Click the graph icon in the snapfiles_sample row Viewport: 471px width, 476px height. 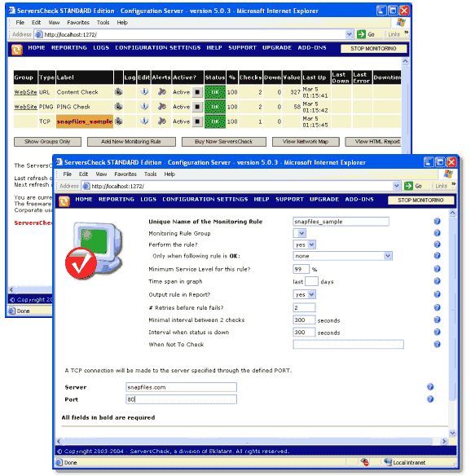118,121
